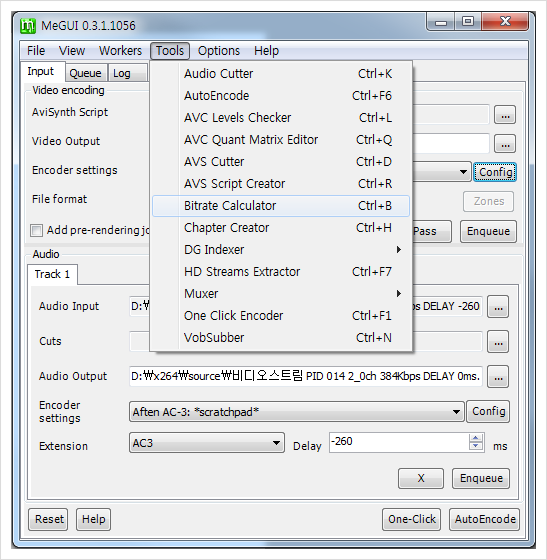Browse for AviSynth Script file
Screen dimensions: 547x560
(505, 115)
